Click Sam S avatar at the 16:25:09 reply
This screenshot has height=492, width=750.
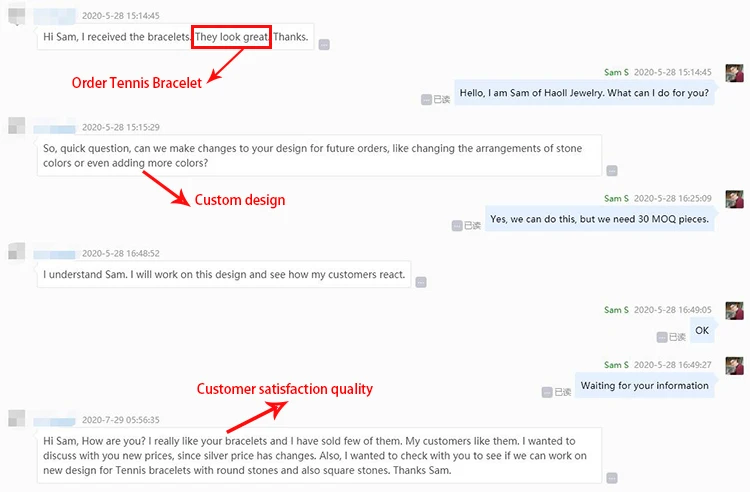735,199
